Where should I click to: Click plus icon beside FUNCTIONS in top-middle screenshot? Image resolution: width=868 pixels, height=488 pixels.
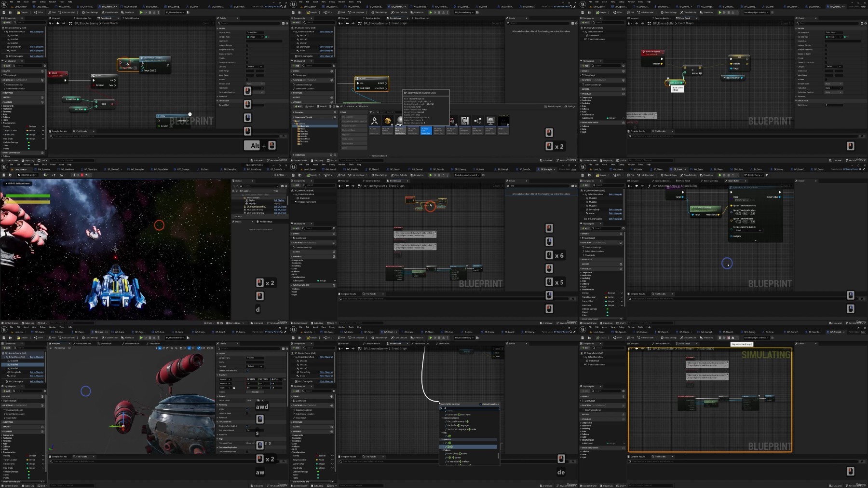pyautogui.click(x=331, y=80)
